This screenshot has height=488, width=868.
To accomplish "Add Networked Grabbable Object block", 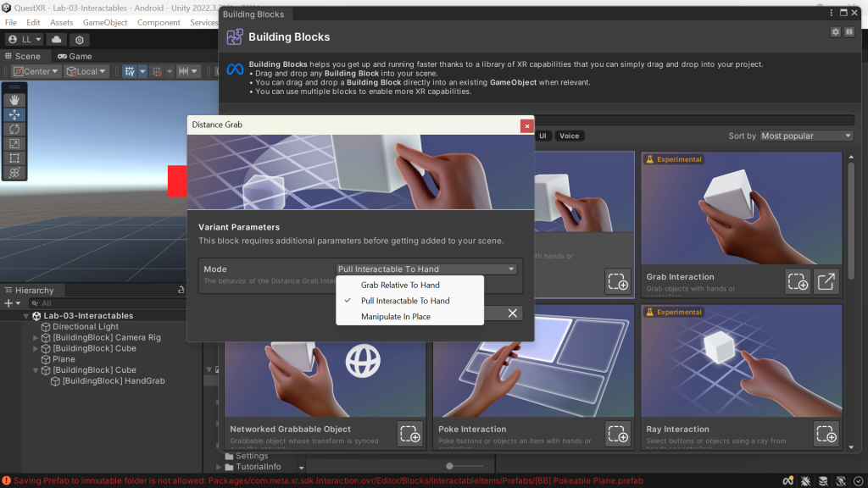I will point(410,434).
